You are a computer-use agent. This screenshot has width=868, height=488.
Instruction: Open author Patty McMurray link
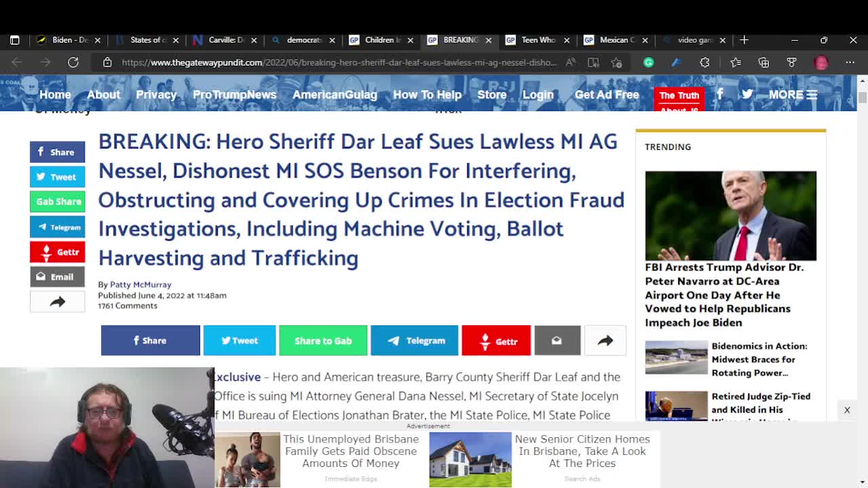click(140, 285)
